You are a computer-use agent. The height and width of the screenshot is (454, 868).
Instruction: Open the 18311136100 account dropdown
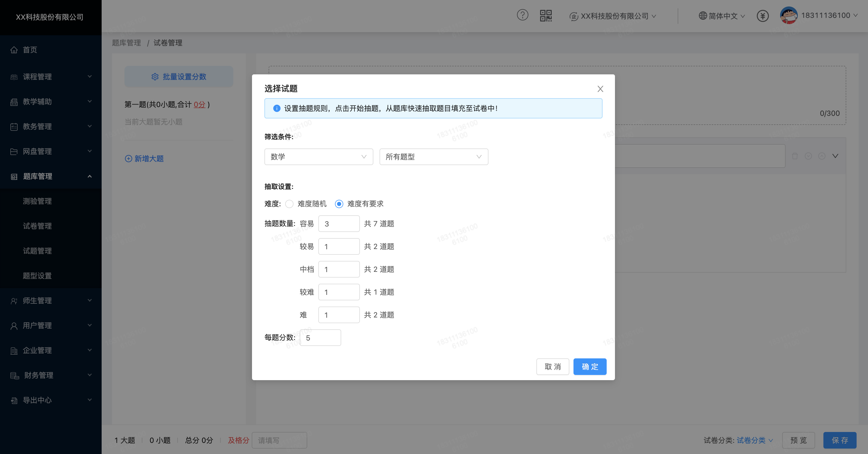(830, 16)
